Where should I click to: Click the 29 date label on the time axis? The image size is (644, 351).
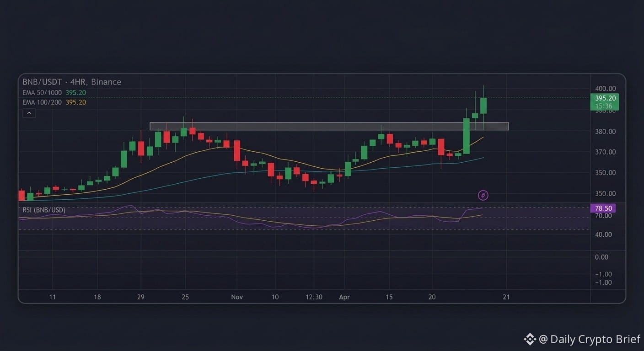pyautogui.click(x=141, y=297)
